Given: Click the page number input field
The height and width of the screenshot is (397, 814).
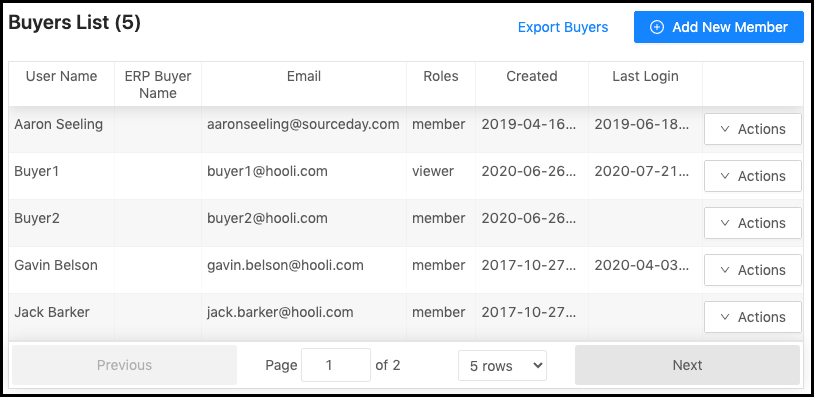Looking at the screenshot, I should 336,365.
